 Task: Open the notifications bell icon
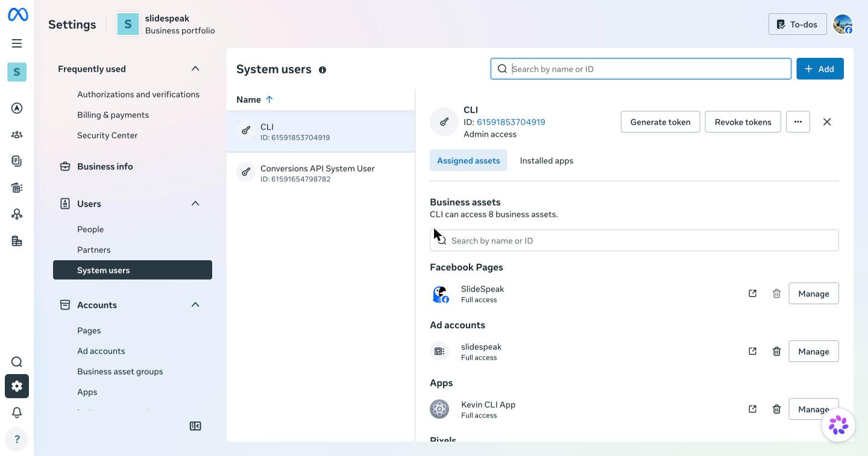click(x=17, y=413)
